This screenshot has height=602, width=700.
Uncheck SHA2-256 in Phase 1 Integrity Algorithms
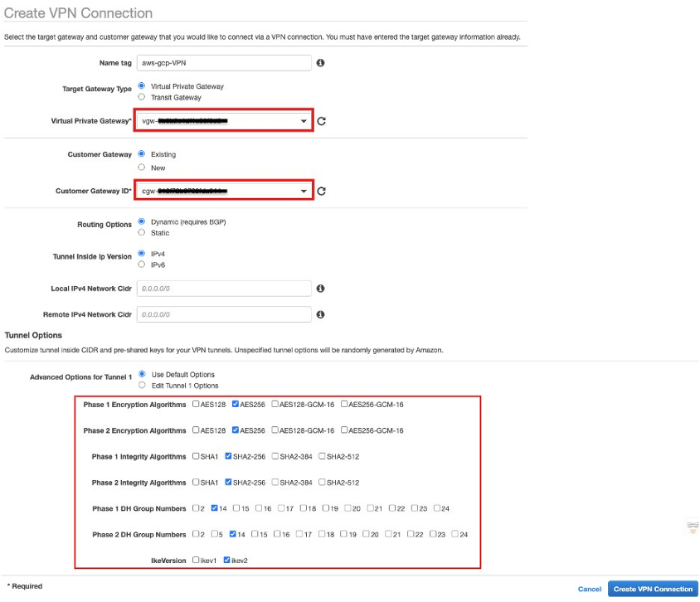tap(230, 457)
